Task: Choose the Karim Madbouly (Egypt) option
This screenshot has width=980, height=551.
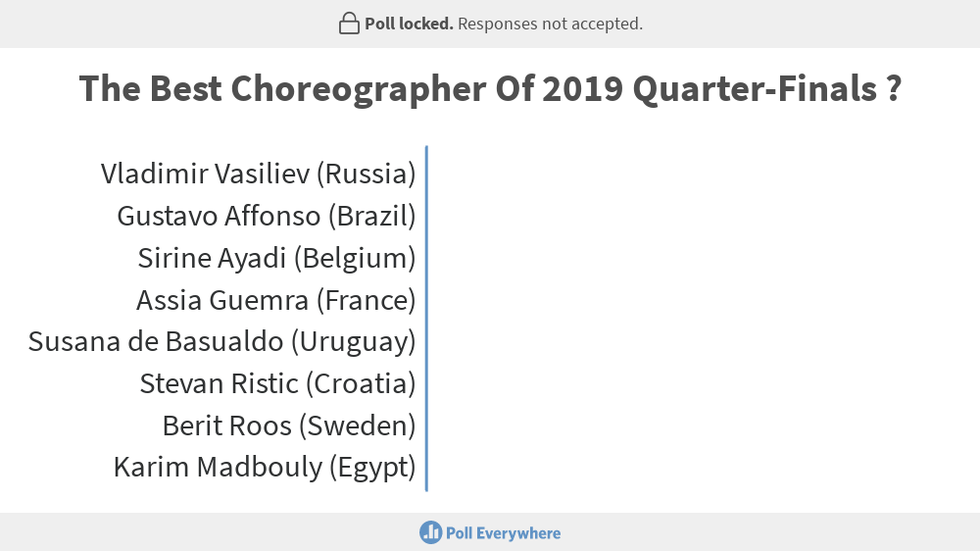Action: point(265,468)
